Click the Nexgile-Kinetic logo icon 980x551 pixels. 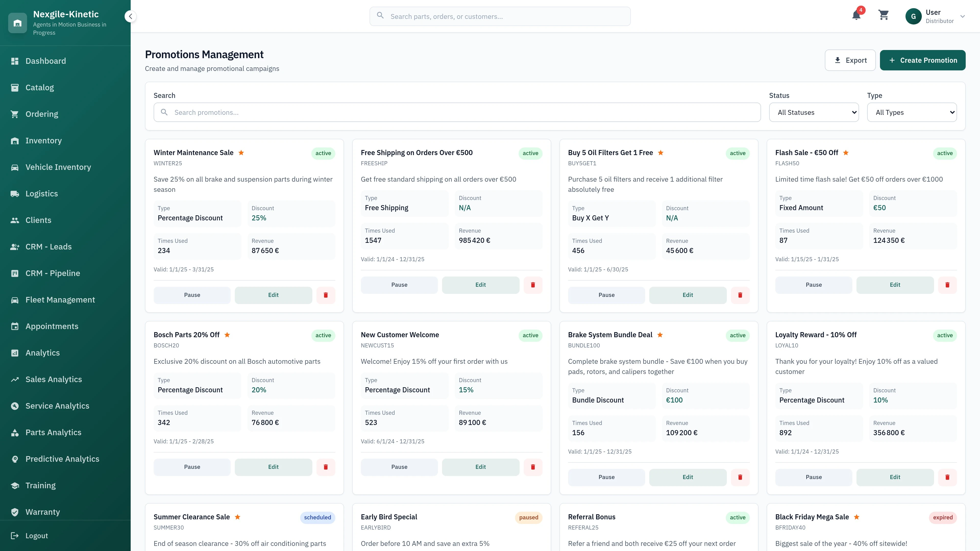pos(18,23)
